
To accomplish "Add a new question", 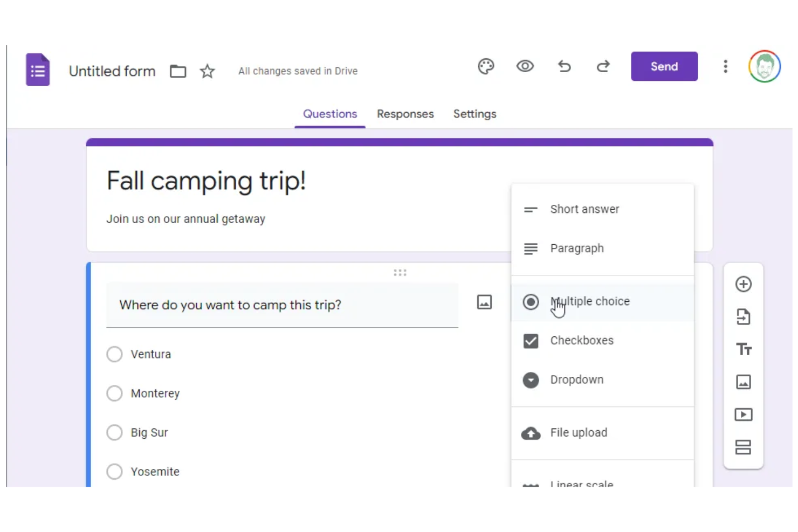I will pyautogui.click(x=744, y=284).
